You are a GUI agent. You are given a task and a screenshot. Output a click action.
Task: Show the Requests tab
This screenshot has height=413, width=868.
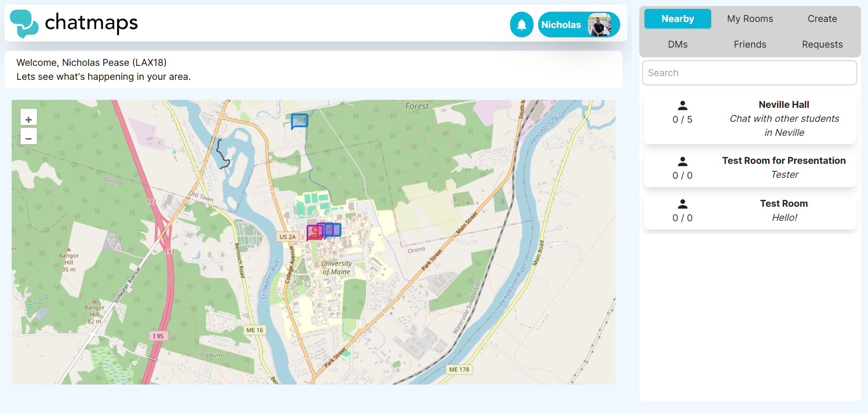point(822,44)
